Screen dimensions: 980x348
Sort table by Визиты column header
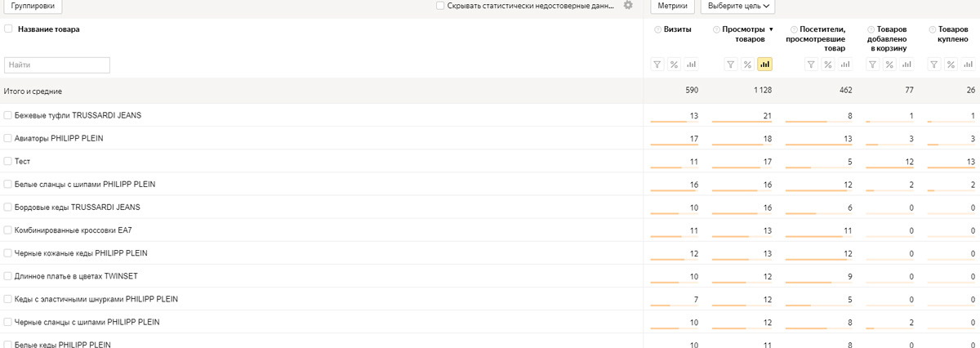(678, 29)
